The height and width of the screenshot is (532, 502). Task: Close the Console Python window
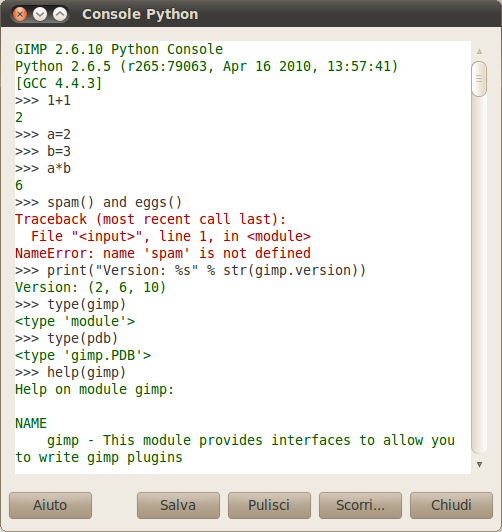coord(20,14)
